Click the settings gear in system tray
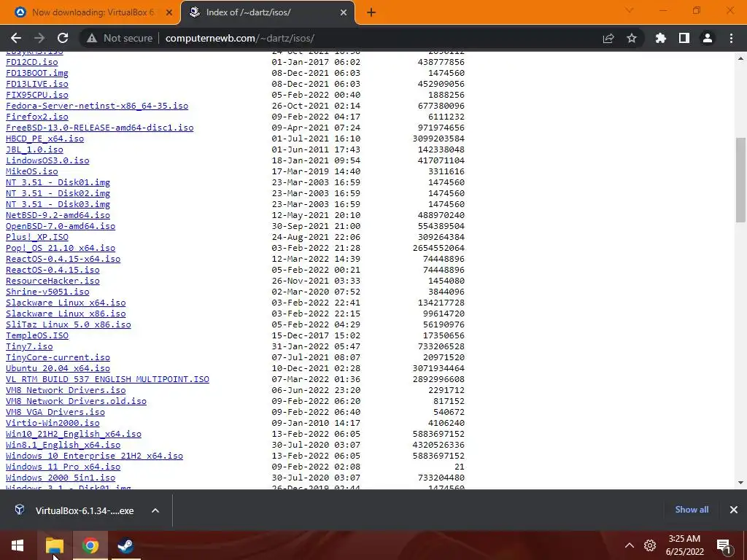747x560 pixels. [x=650, y=545]
